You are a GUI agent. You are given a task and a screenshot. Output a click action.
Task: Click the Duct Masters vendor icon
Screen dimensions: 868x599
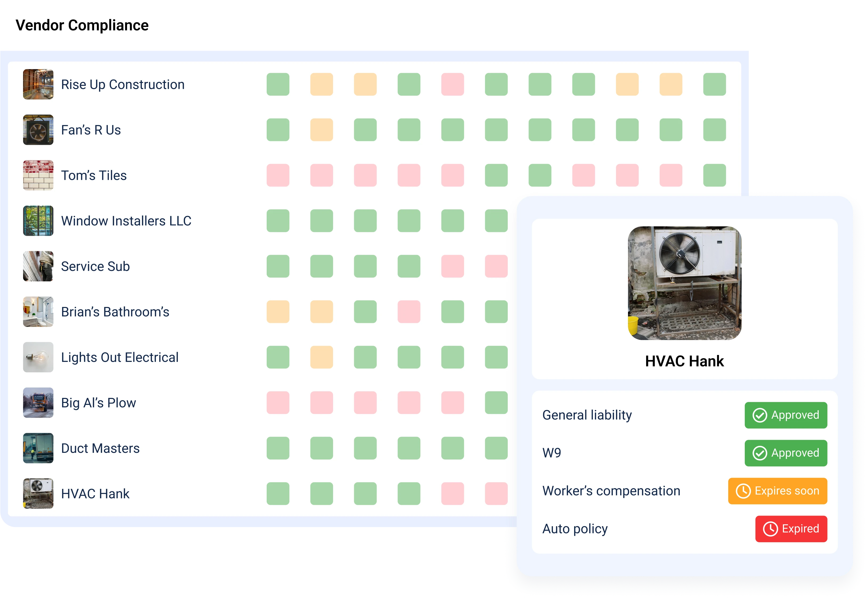[x=38, y=448]
